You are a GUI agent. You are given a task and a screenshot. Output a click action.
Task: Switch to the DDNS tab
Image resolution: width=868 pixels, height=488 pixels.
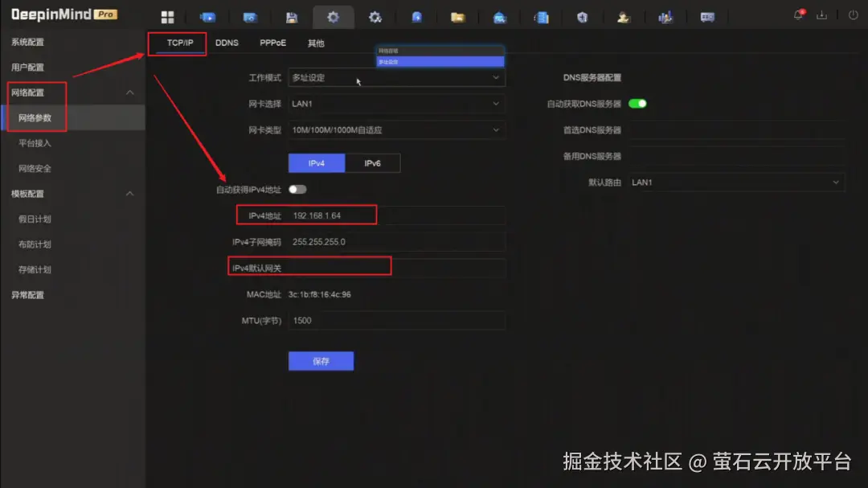point(227,43)
